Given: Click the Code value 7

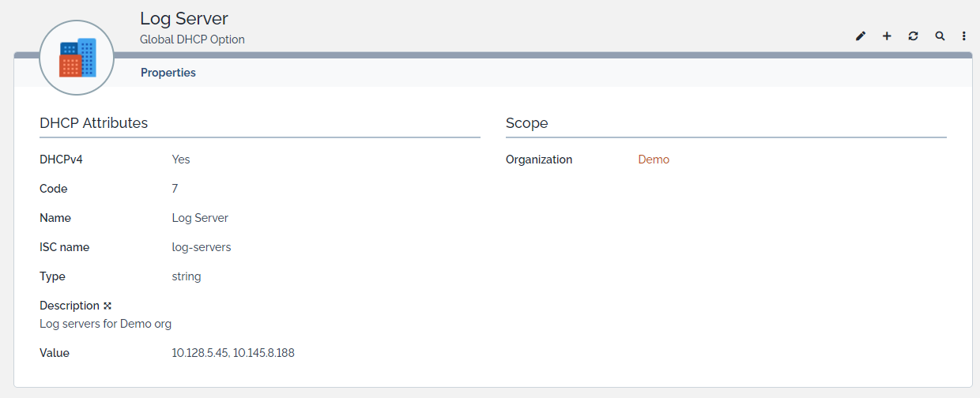Looking at the screenshot, I should pyautogui.click(x=175, y=189).
